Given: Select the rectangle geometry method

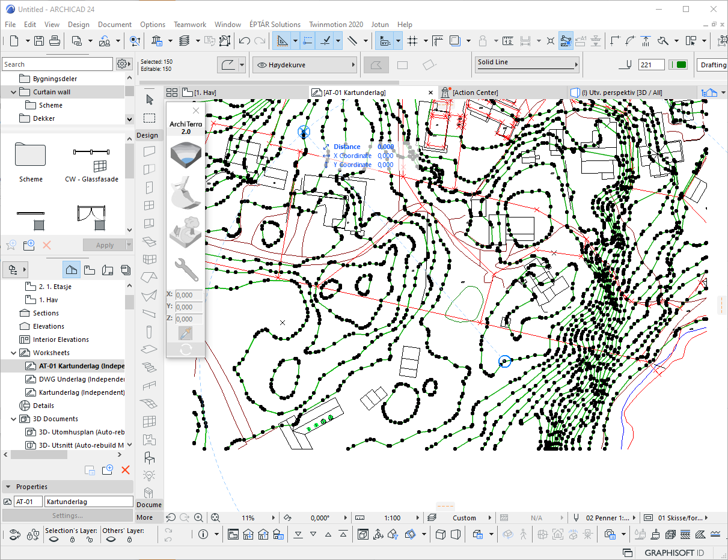Looking at the screenshot, I should coord(403,64).
